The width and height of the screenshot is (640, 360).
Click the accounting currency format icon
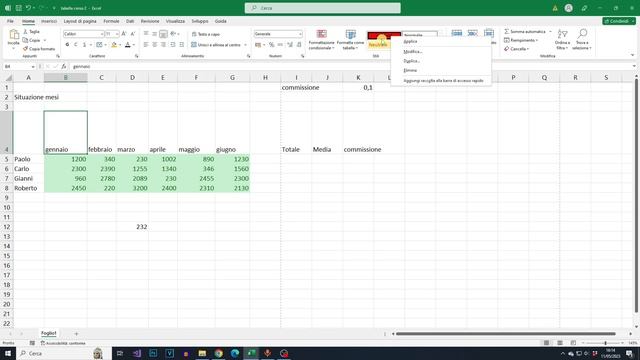pyautogui.click(x=258, y=45)
